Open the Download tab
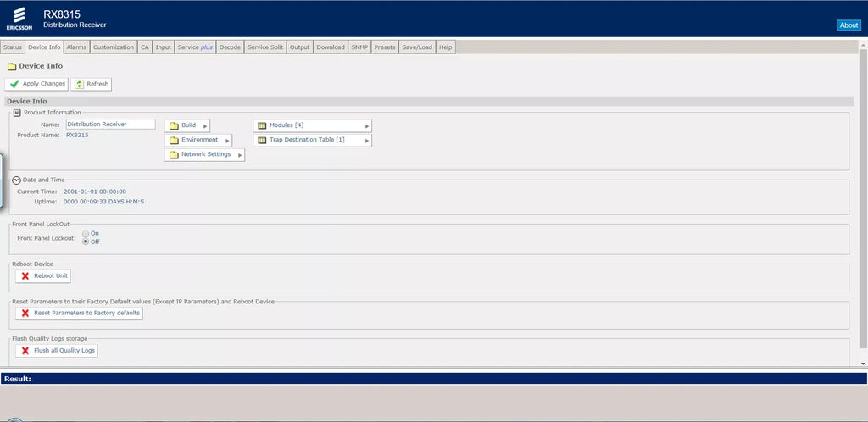Image resolution: width=868 pixels, height=422 pixels. coord(331,47)
